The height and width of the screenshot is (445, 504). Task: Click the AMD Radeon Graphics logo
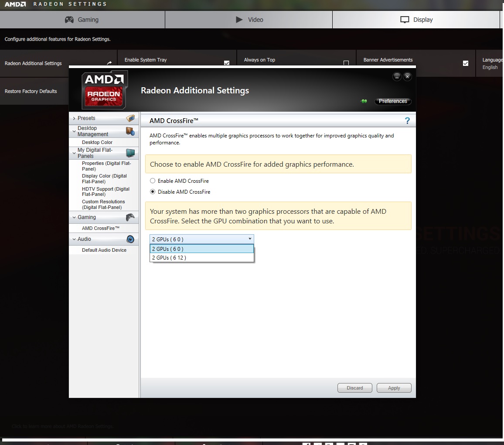104,90
